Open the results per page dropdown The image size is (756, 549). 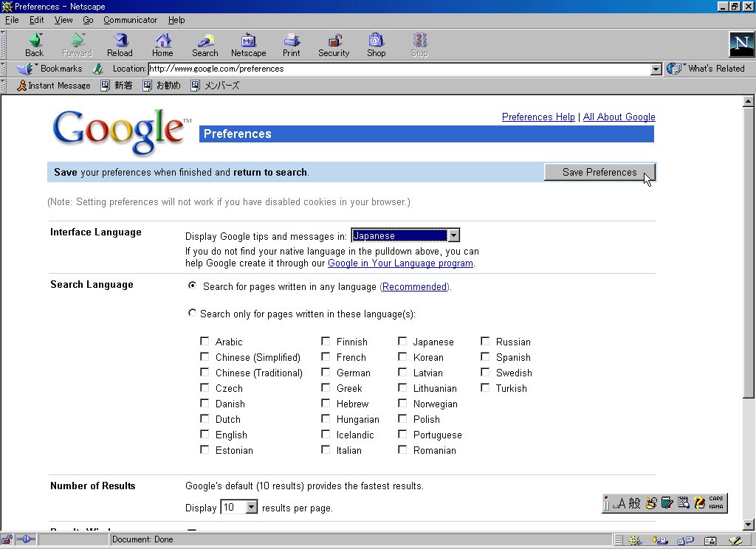click(239, 507)
